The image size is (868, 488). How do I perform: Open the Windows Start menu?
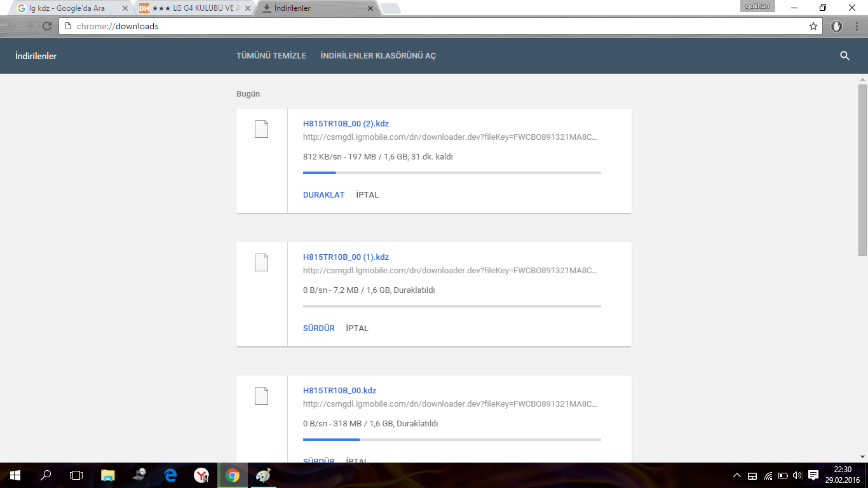[x=15, y=475]
